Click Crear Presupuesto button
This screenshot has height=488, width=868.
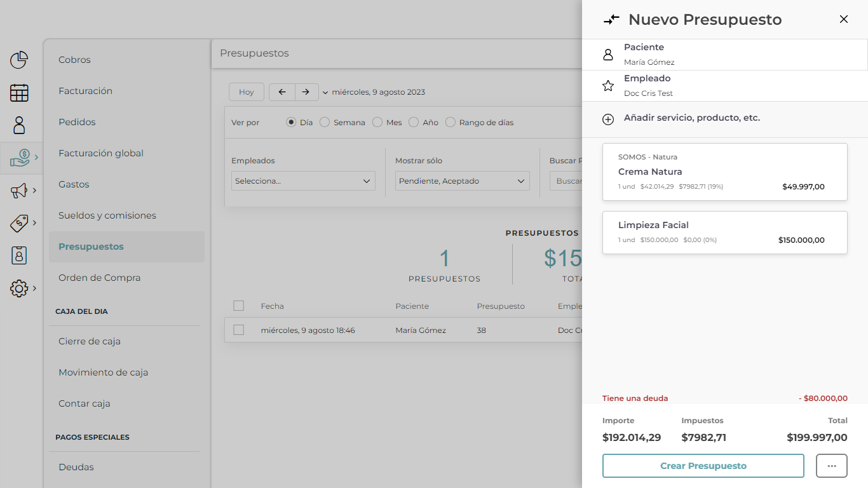click(x=703, y=466)
